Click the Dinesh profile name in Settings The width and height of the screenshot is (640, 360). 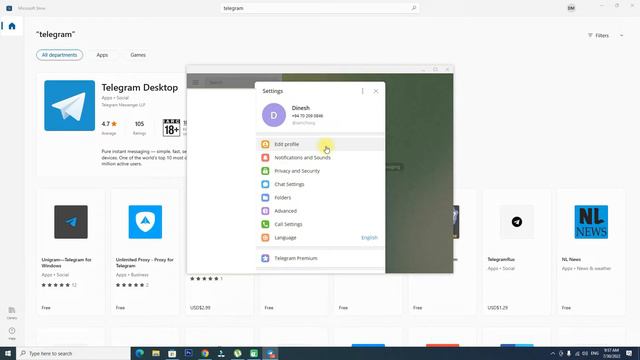pos(301,108)
